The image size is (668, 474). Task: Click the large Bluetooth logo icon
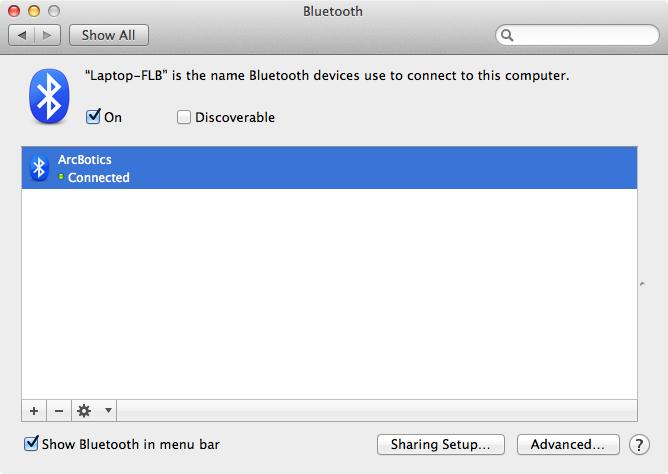pyautogui.click(x=49, y=96)
